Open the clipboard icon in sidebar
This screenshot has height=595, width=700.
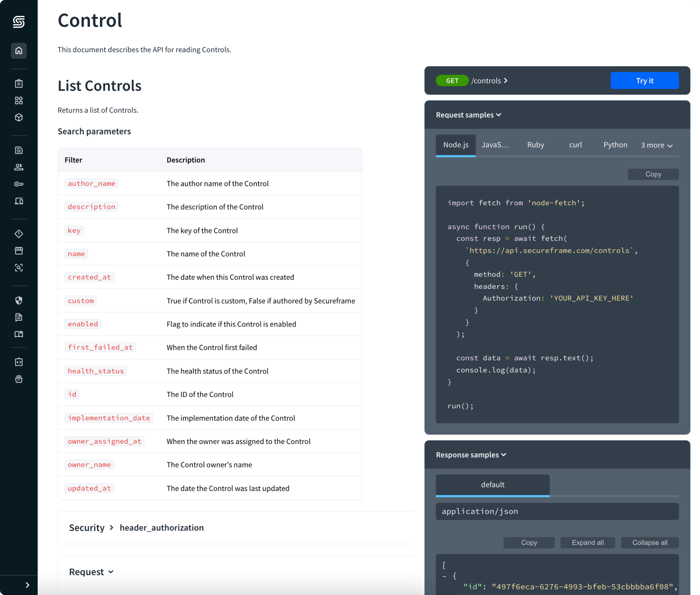[19, 83]
